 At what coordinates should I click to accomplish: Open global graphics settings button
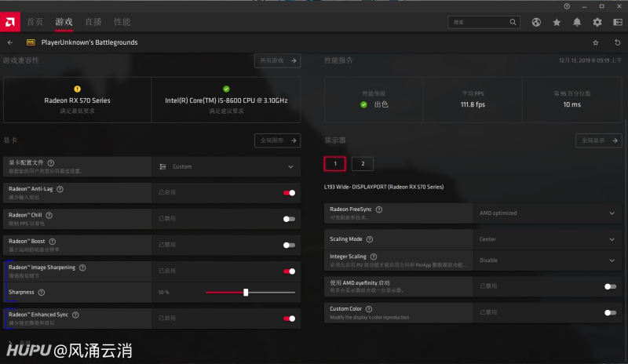278,140
